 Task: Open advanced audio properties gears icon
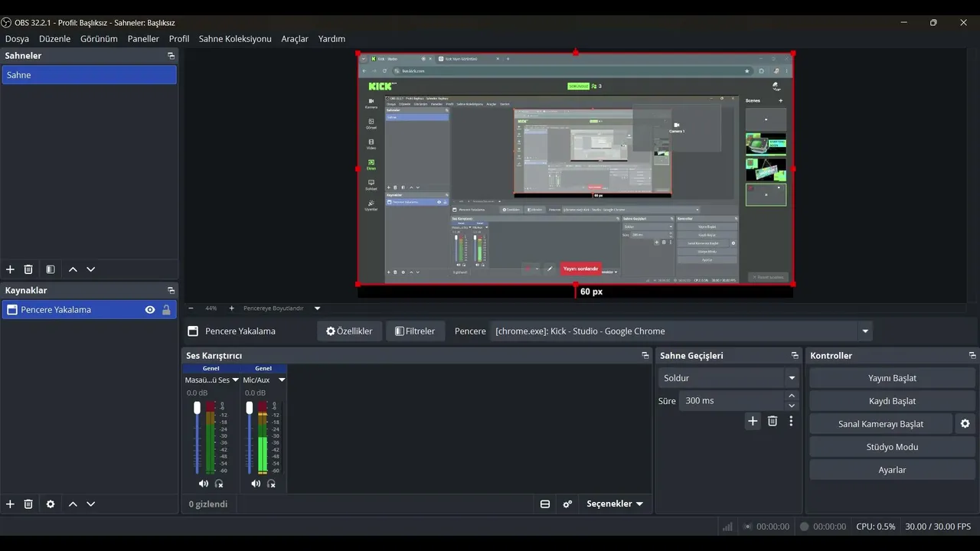567,504
